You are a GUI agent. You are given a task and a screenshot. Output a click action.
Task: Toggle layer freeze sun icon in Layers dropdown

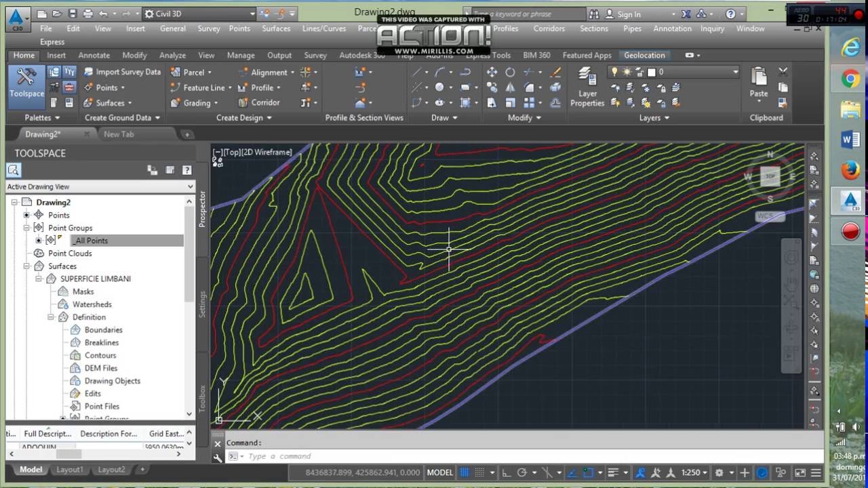click(627, 72)
